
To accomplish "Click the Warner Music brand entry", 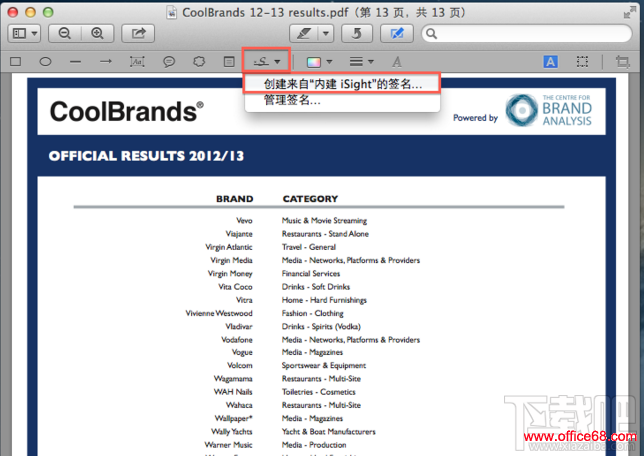I will tap(228, 445).
